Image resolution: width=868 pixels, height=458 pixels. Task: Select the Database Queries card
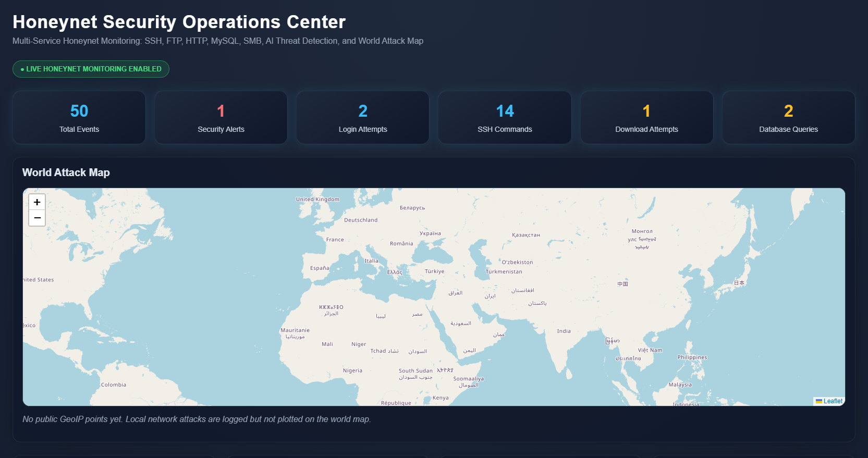(x=788, y=118)
